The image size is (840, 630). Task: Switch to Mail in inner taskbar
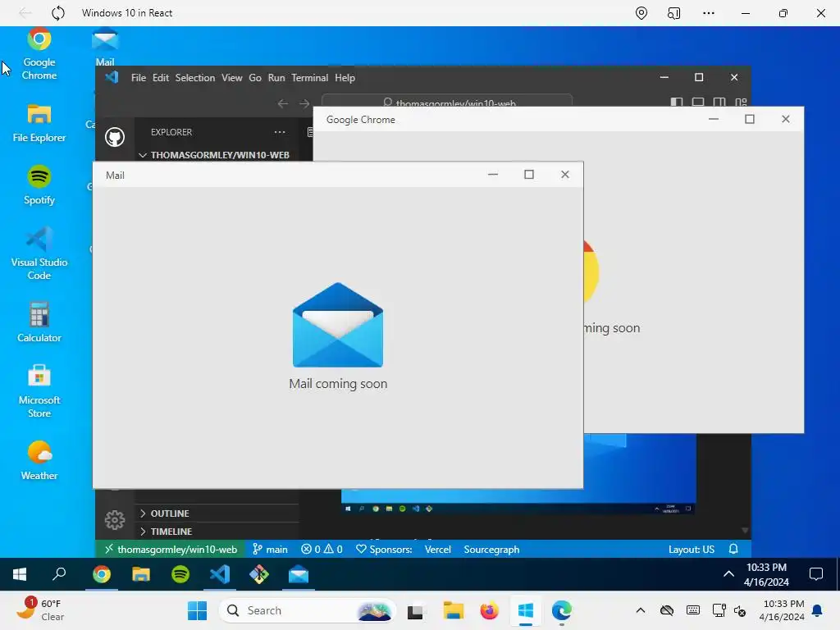tap(299, 574)
